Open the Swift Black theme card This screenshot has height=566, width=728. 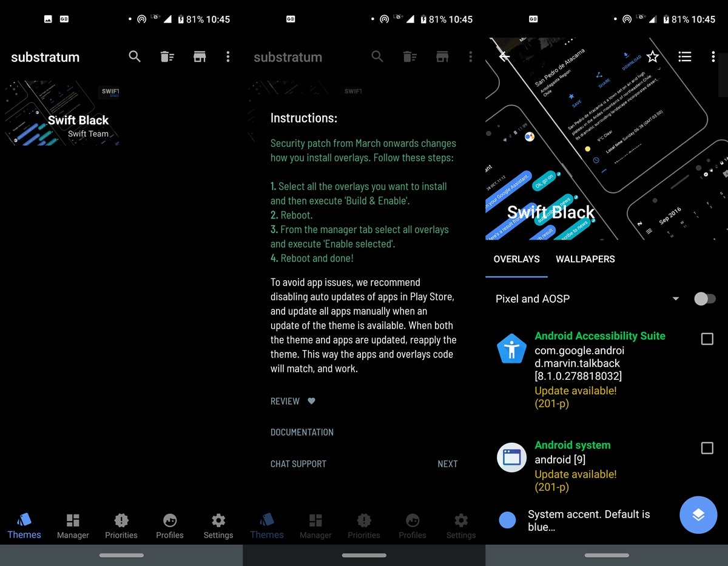[x=61, y=113]
